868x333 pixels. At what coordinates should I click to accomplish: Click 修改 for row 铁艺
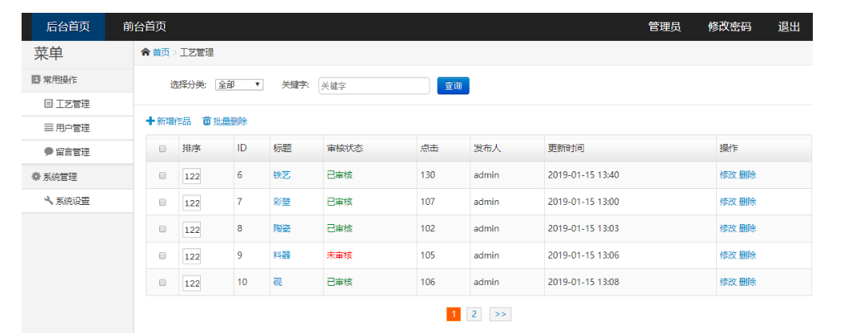(x=728, y=175)
